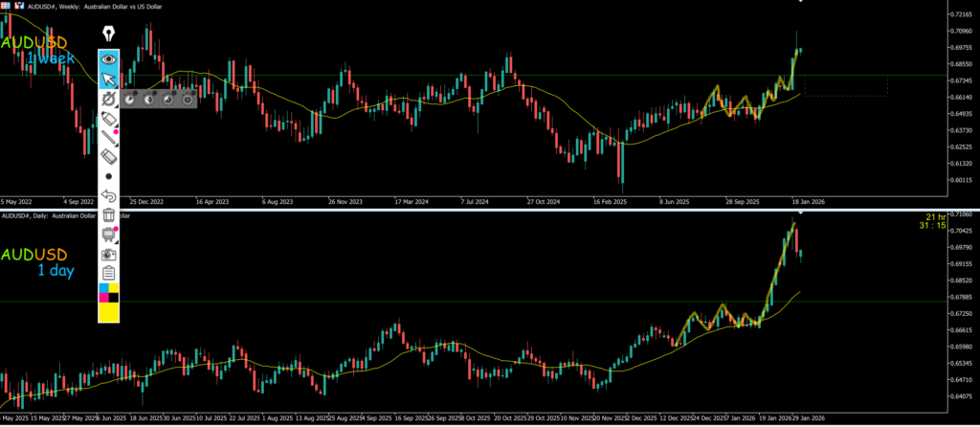Screen dimensions: 980x427
Task: Toggle the eye visibility icon for drawings
Action: click(x=109, y=58)
